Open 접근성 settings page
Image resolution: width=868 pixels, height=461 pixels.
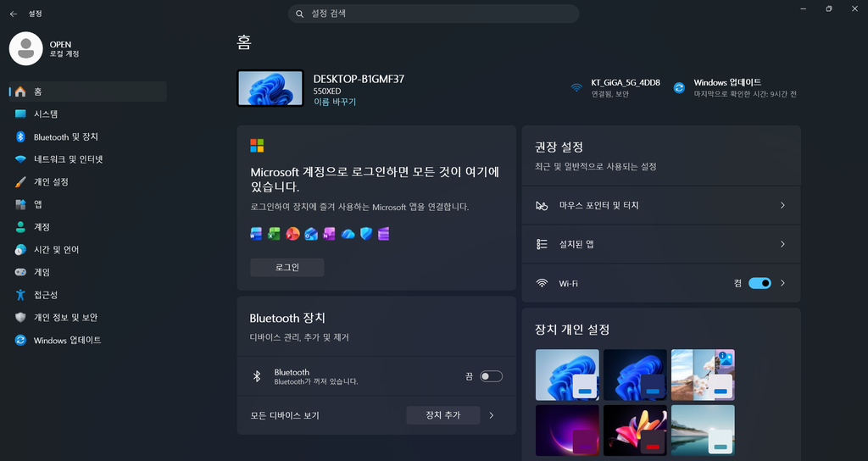88,295
